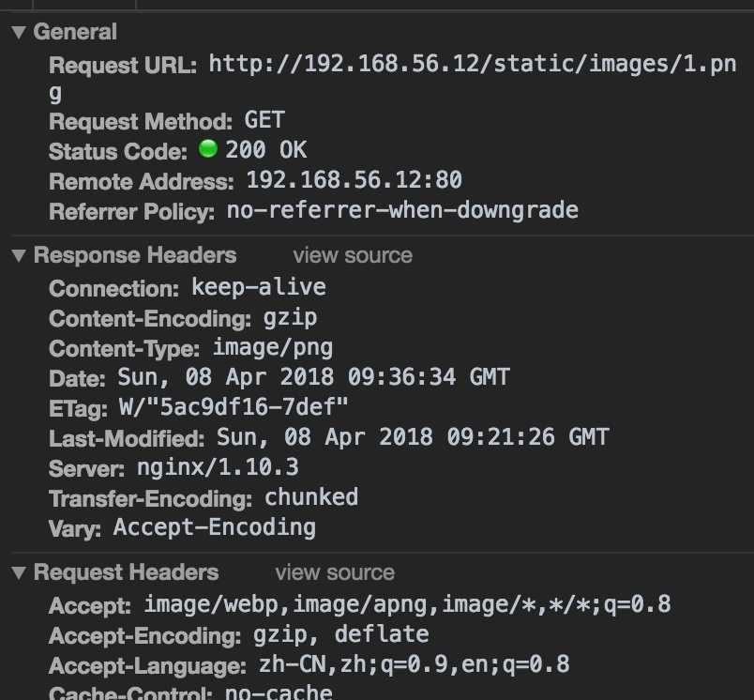Click the green status code indicator
This screenshot has width=754, height=700.
click(x=208, y=148)
